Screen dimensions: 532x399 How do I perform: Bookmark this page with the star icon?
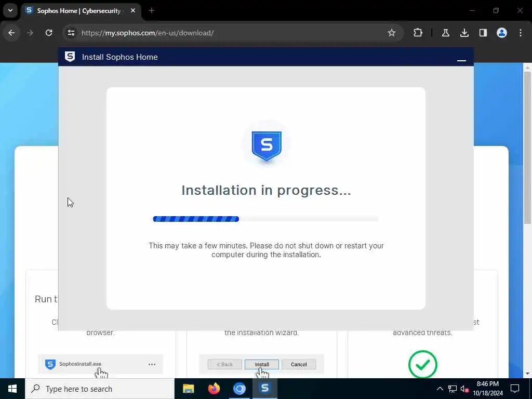(392, 33)
